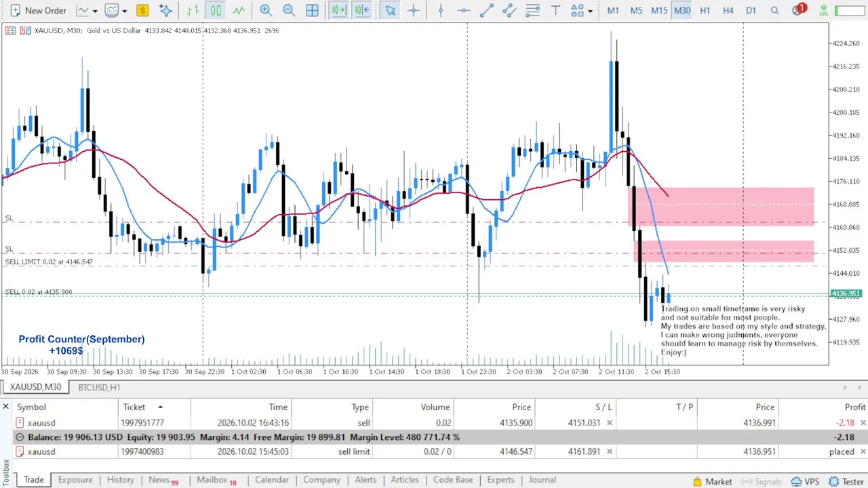The height and width of the screenshot is (488, 868).
Task: Switch chart to bar chart type
Action: point(193,10)
